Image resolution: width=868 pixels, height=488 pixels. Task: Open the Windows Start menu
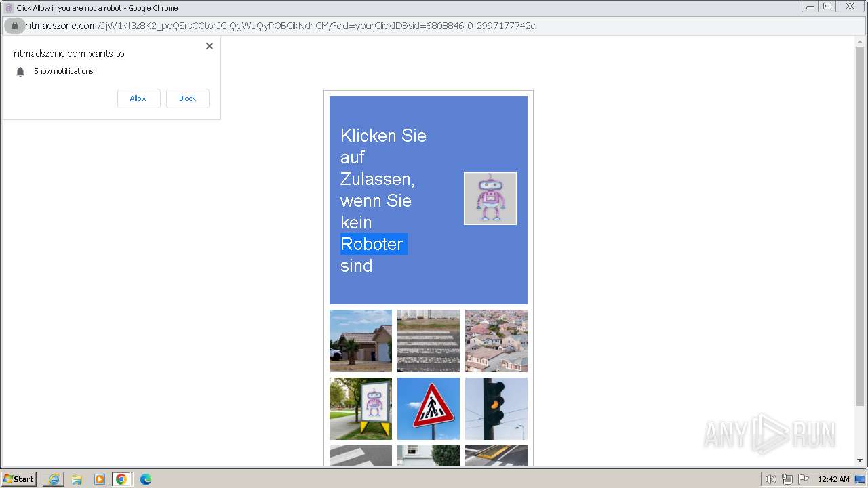[x=19, y=479]
